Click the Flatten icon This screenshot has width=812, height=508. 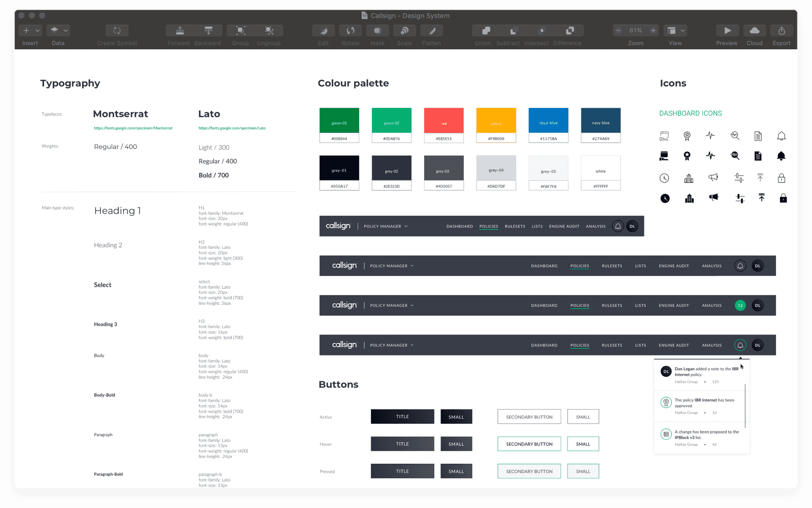point(431,30)
